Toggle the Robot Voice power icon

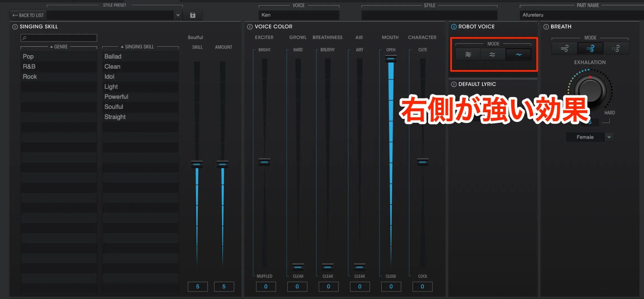454,27
